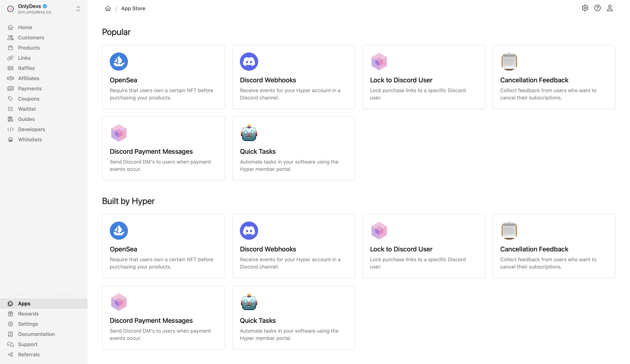Click the Cancellation Feedback clipboard icon in Built by Hyper
Image resolution: width=630 pixels, height=364 pixels.
click(509, 230)
